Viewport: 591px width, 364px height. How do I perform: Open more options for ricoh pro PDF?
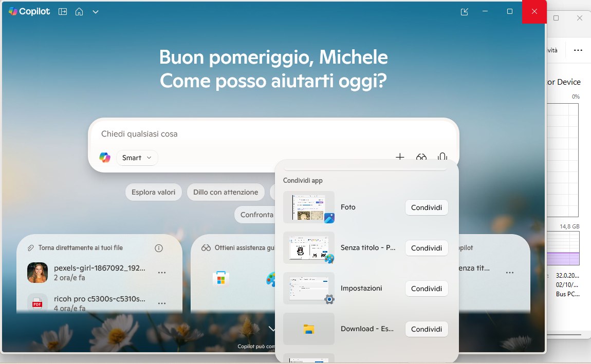(162, 303)
